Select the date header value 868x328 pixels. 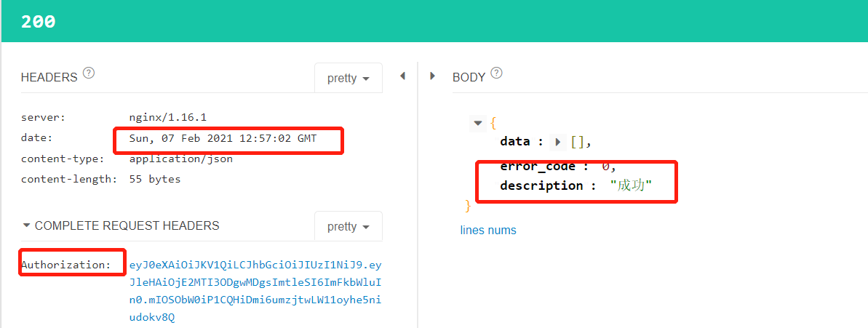[x=223, y=138]
